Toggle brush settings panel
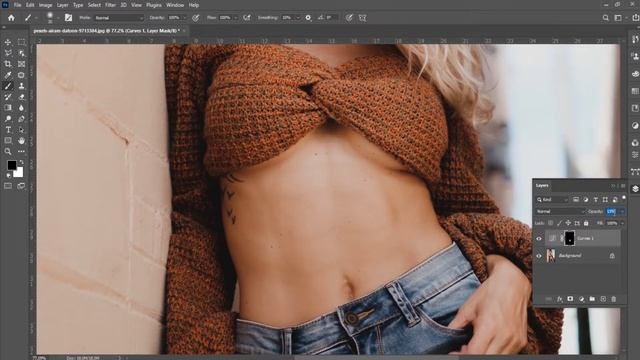The image size is (640, 360). coord(68,18)
